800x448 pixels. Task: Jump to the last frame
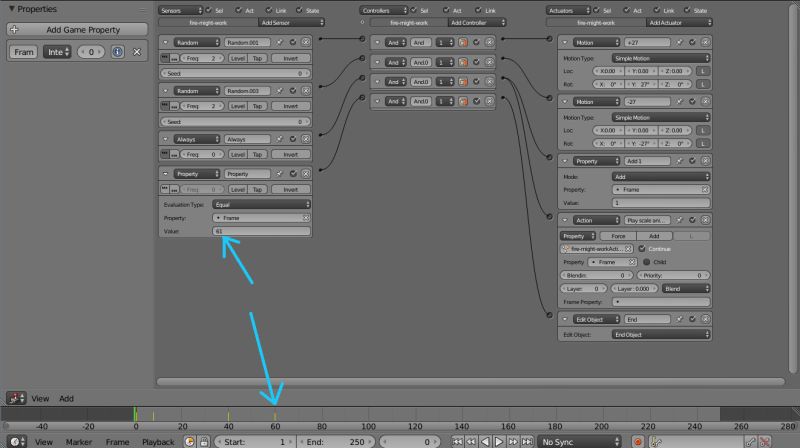pyautogui.click(x=527, y=441)
